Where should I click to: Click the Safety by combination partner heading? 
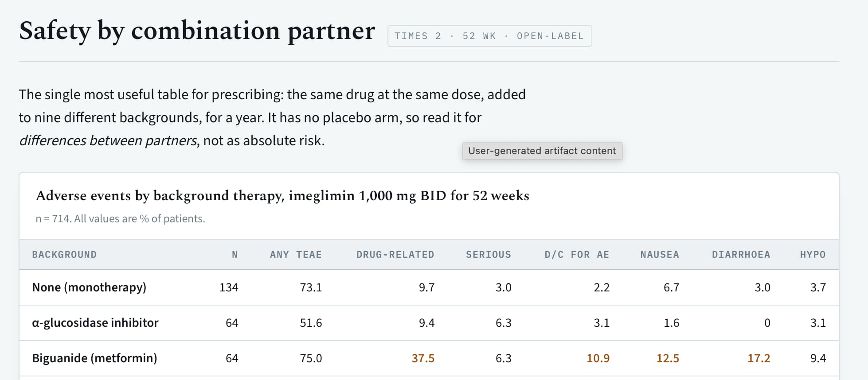tap(197, 31)
